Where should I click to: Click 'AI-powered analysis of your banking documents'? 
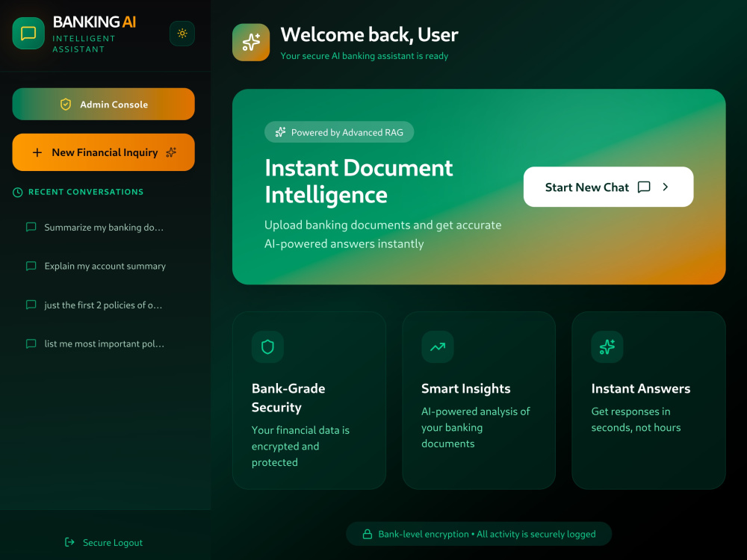pyautogui.click(x=475, y=428)
